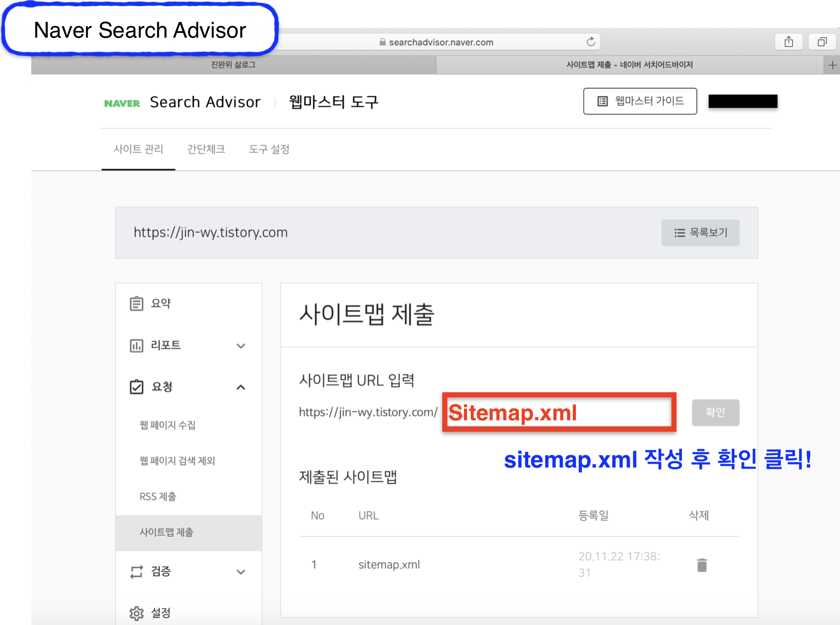The image size is (840, 625).
Task: Reload the page with Safari's refresh icon
Action: pos(591,42)
